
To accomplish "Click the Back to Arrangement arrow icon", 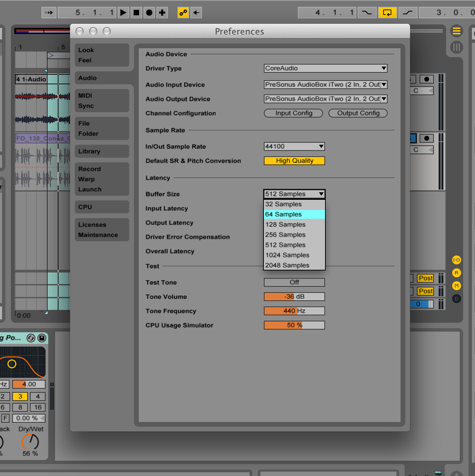I will click(x=196, y=13).
